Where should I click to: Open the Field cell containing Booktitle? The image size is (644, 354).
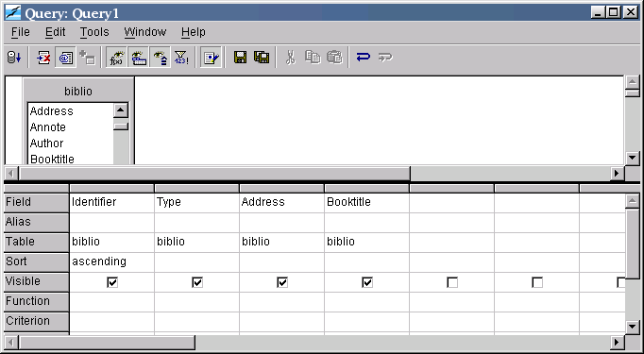366,202
